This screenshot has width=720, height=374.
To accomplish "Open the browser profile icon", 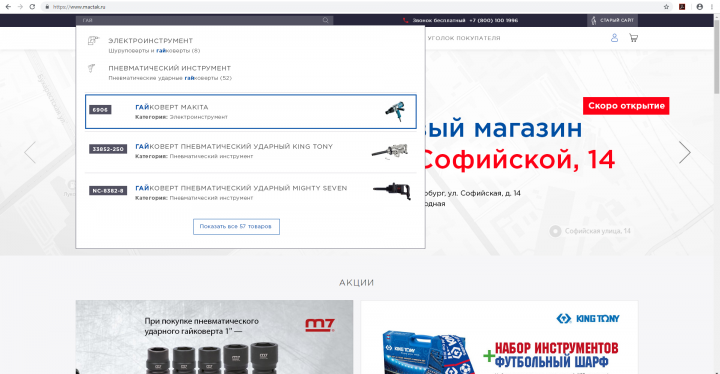I will pos(699,7).
